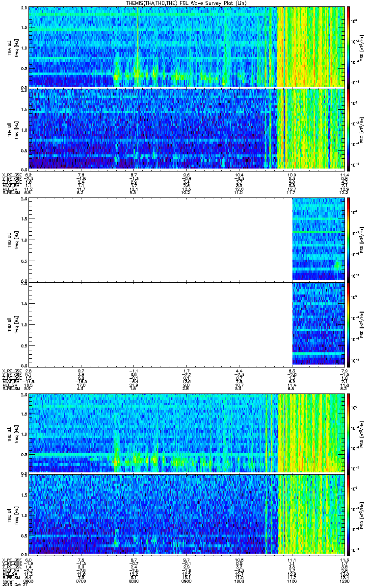The image size is (368, 588).
Task: Click the THE B-perpendicular panel color bar
Action: tap(348, 432)
